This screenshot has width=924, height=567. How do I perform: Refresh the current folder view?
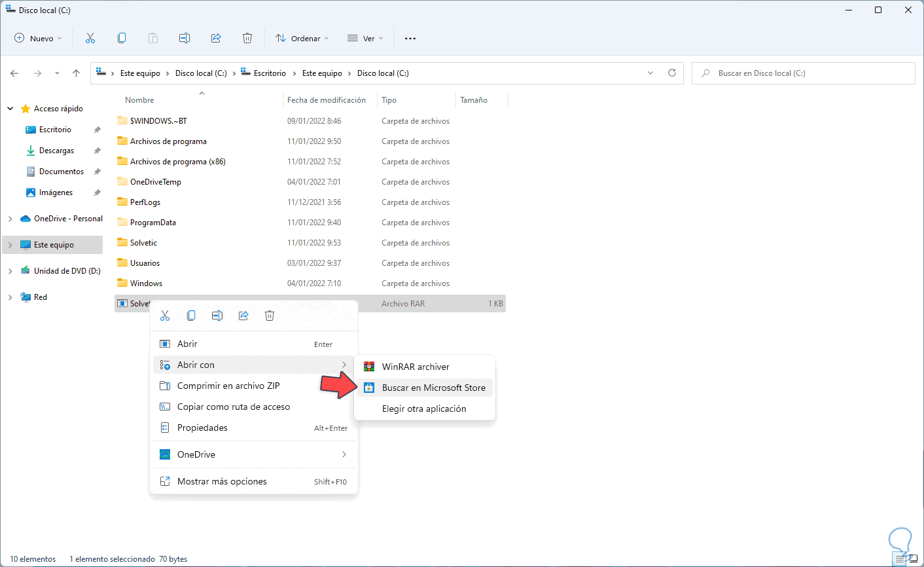click(672, 73)
